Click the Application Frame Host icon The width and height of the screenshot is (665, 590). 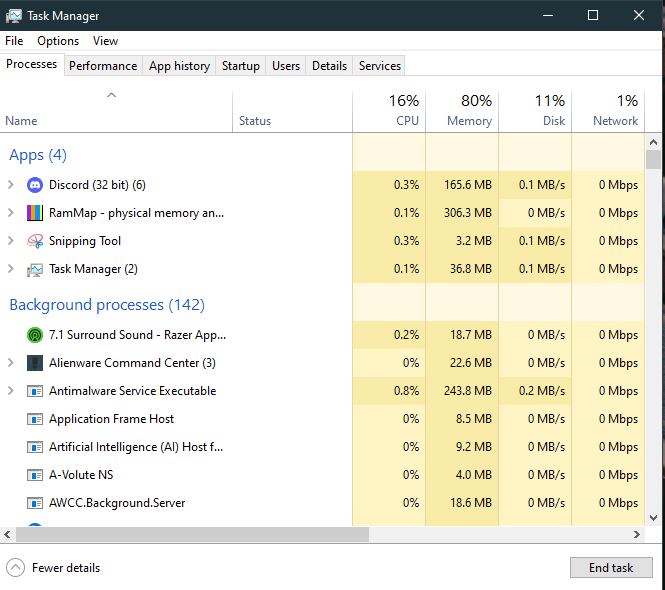[x=35, y=419]
